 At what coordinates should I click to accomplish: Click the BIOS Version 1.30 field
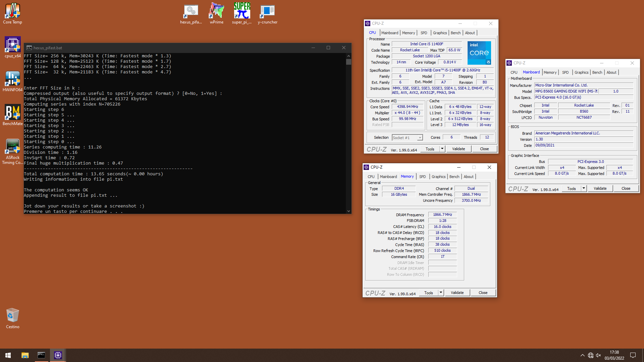click(584, 139)
